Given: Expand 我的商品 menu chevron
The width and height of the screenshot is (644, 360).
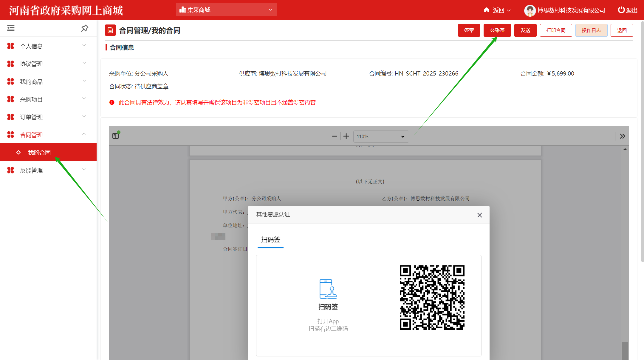Looking at the screenshot, I should click(x=84, y=81).
